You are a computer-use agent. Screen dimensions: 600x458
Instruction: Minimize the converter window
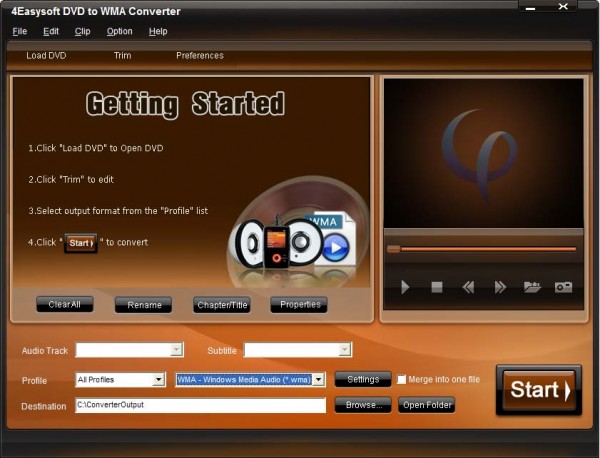[x=530, y=8]
